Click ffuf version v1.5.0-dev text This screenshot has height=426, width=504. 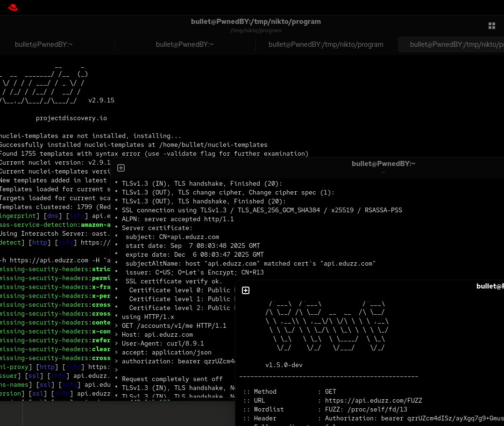tap(284, 365)
